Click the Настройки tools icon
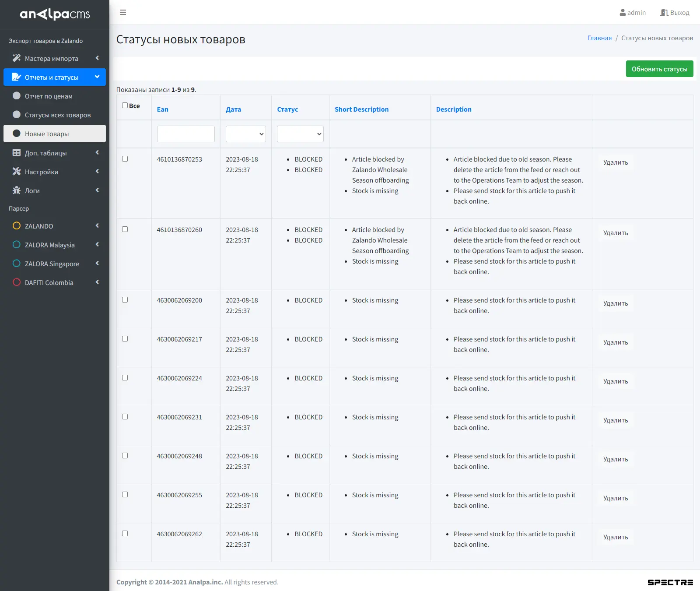 (17, 172)
